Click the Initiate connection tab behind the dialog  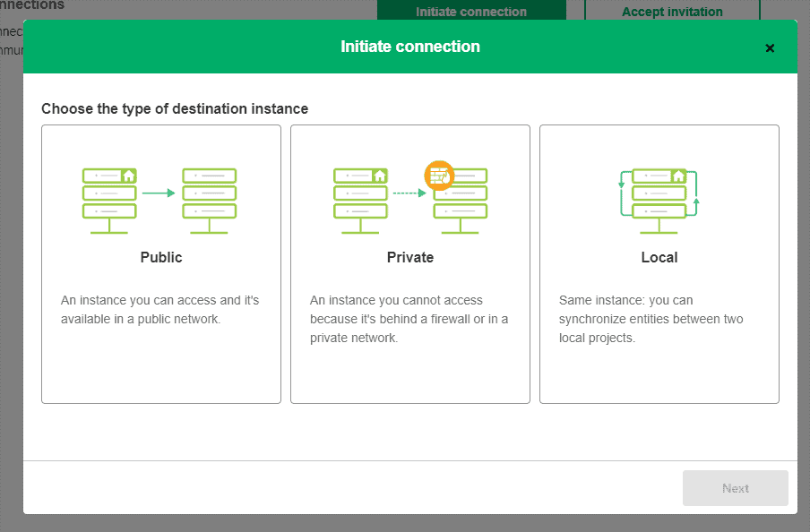pyautogui.click(x=471, y=12)
